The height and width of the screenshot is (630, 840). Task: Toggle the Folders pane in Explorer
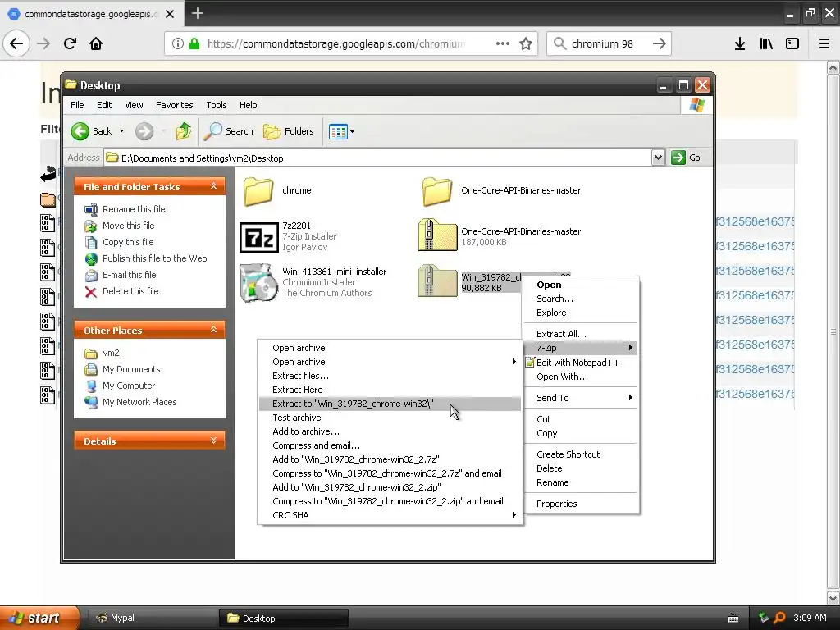[x=288, y=131]
